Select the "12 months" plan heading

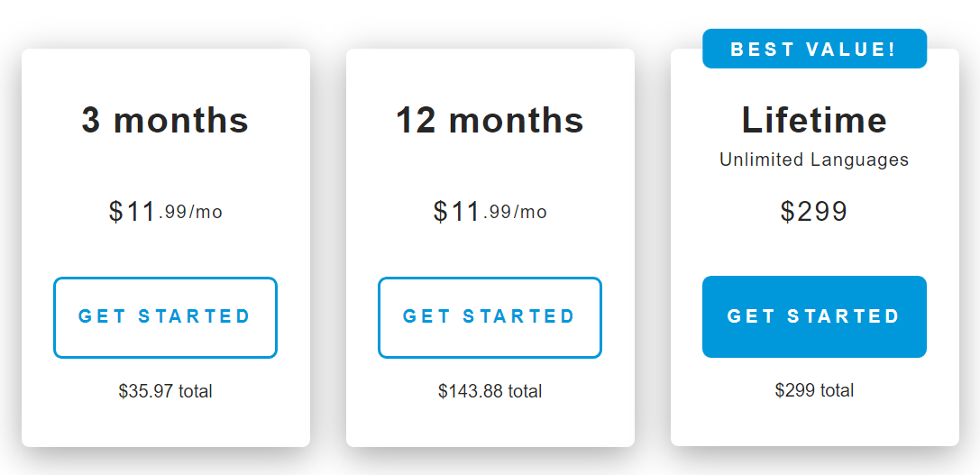tap(490, 120)
